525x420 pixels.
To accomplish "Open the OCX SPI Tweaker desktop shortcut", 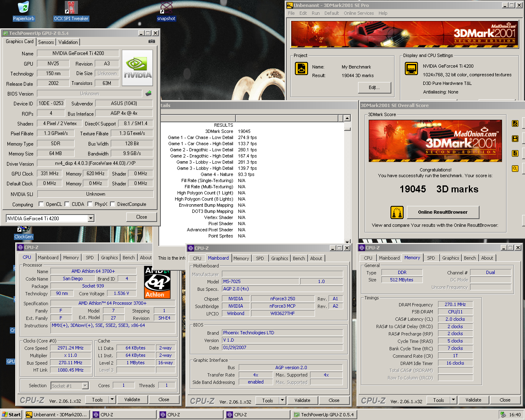I will (x=71, y=7).
